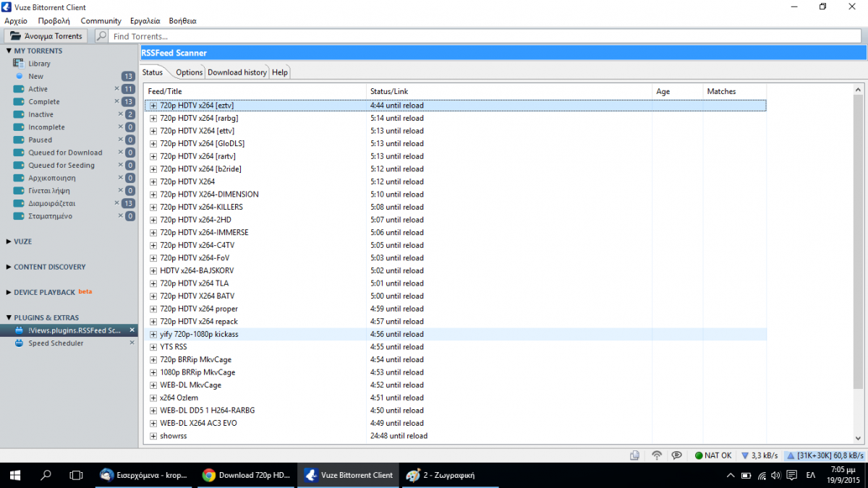The height and width of the screenshot is (488, 868).
Task: Click the Speed Scheduler plugin icon
Action: [x=20, y=343]
